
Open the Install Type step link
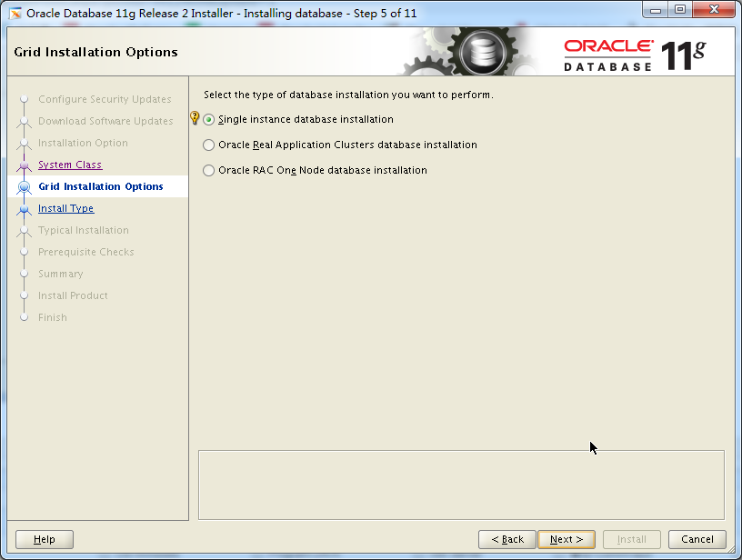[65, 208]
